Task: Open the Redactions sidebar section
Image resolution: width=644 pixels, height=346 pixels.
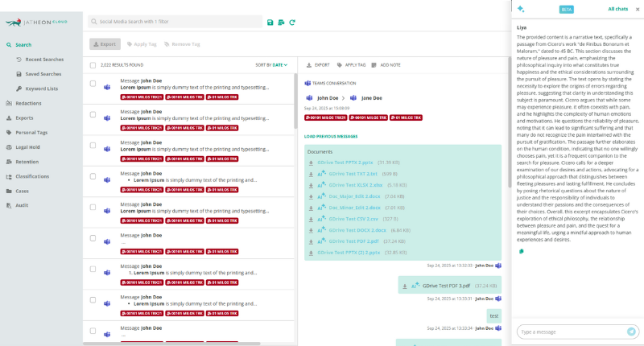Action: tap(28, 103)
